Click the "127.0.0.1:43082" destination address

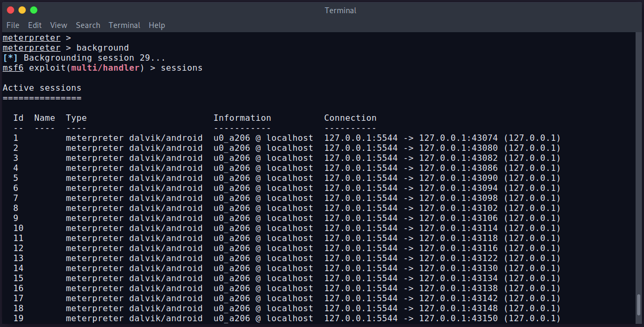458,158
